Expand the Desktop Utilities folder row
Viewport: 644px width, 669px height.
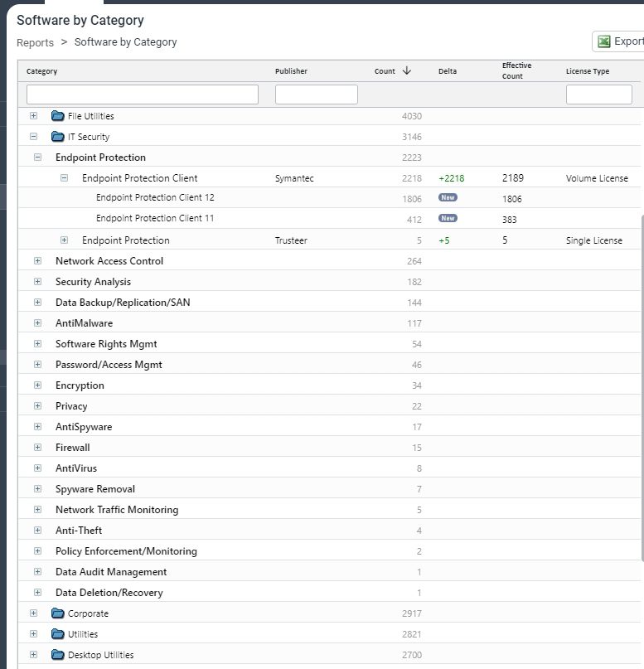[34, 655]
